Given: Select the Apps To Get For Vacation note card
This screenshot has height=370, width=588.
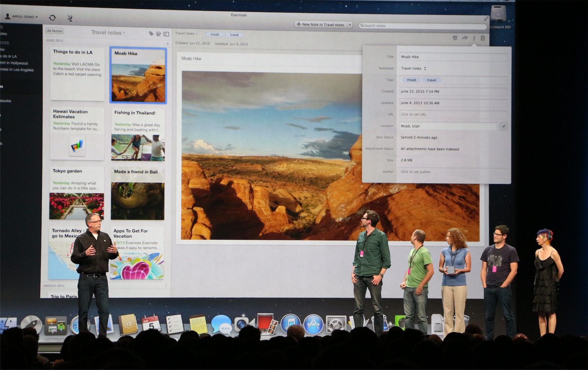Looking at the screenshot, I should pos(137,254).
